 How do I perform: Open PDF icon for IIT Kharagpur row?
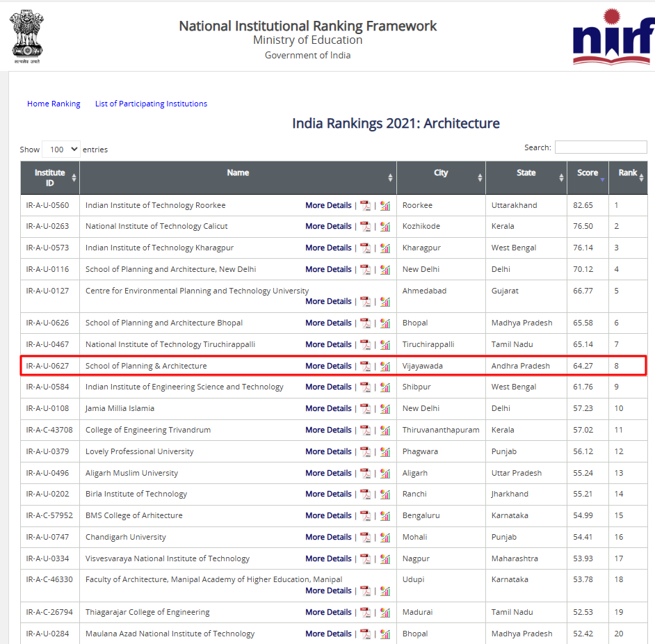click(x=366, y=248)
